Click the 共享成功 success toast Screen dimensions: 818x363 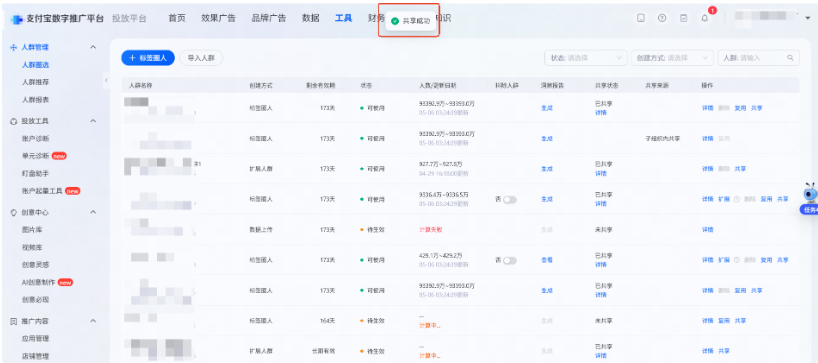pyautogui.click(x=410, y=21)
